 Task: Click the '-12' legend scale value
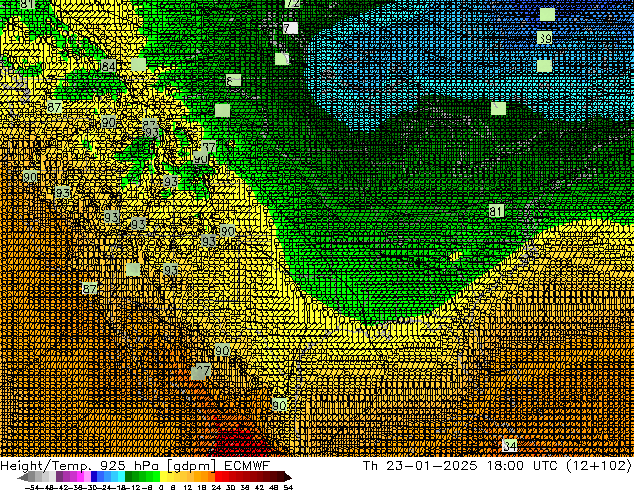(133, 488)
